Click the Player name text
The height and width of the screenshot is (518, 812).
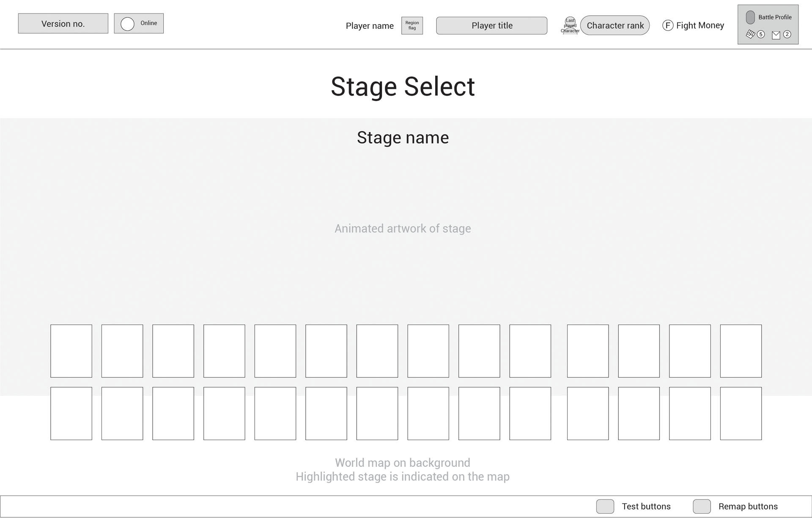[370, 26]
